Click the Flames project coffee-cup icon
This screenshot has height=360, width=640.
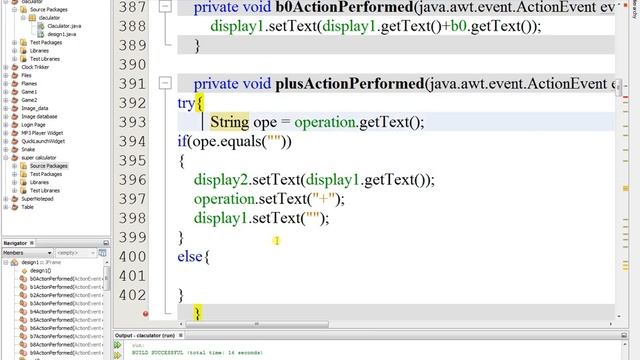[x=15, y=83]
